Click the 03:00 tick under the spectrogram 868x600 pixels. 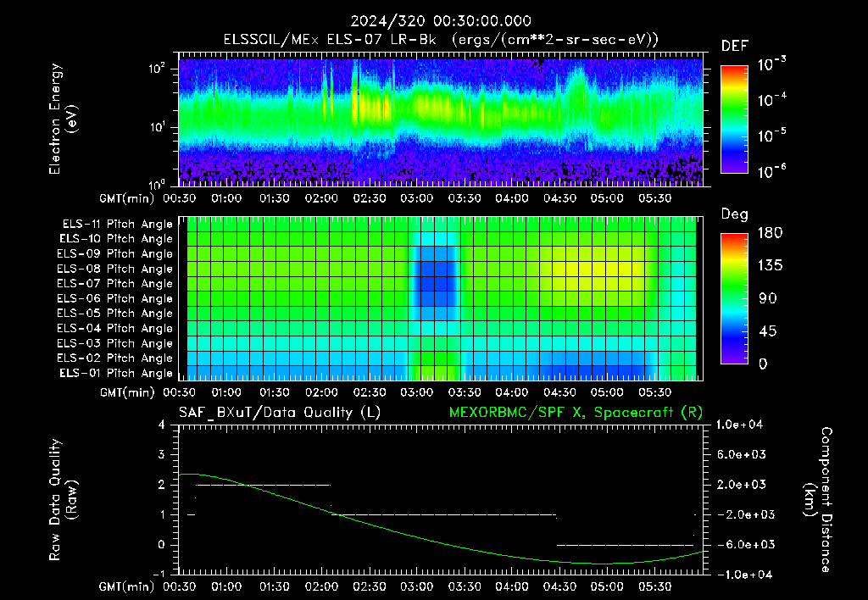tap(416, 198)
